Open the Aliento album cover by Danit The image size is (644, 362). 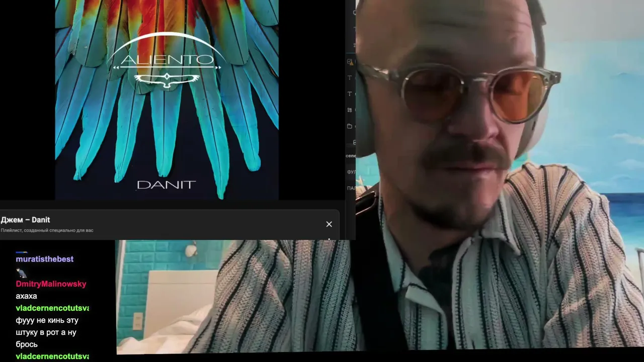click(x=167, y=100)
